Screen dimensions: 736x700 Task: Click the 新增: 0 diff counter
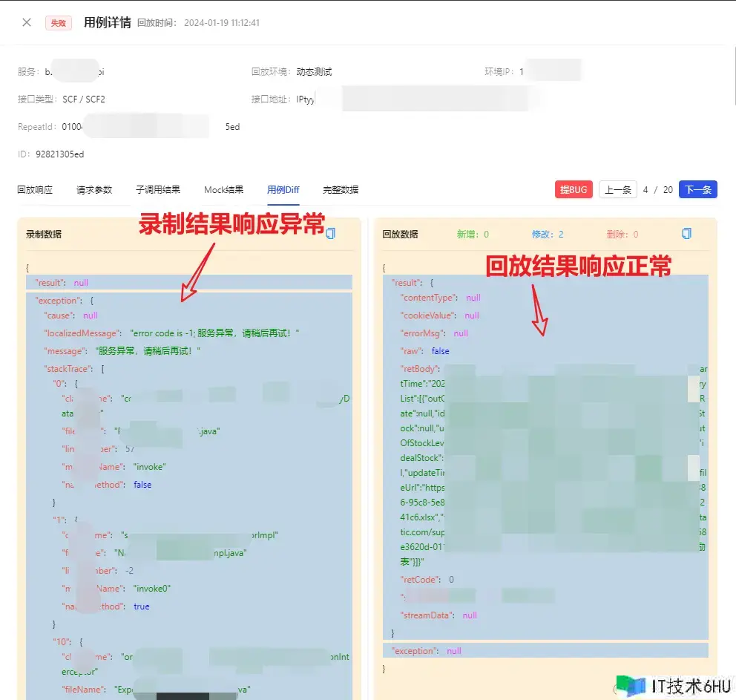(473, 235)
